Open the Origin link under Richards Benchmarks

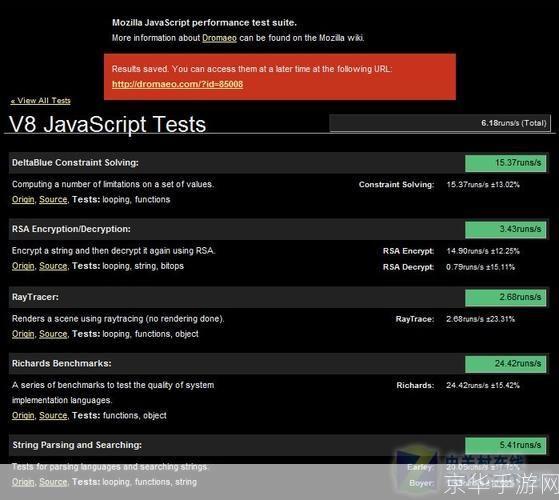pyautogui.click(x=23, y=415)
